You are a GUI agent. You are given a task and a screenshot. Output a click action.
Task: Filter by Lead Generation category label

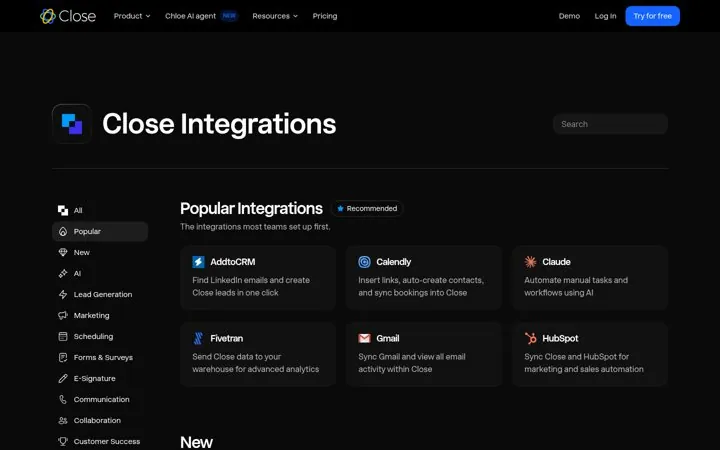[x=103, y=294]
